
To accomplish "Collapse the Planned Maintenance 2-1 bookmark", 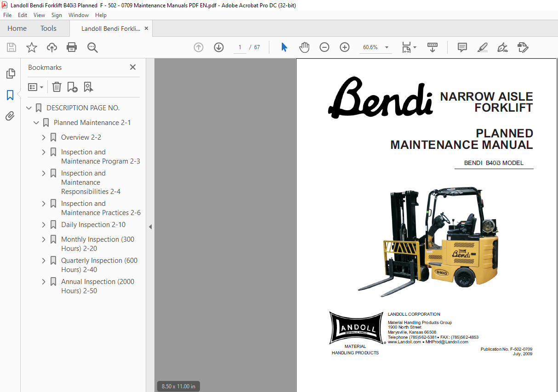I will pyautogui.click(x=36, y=123).
